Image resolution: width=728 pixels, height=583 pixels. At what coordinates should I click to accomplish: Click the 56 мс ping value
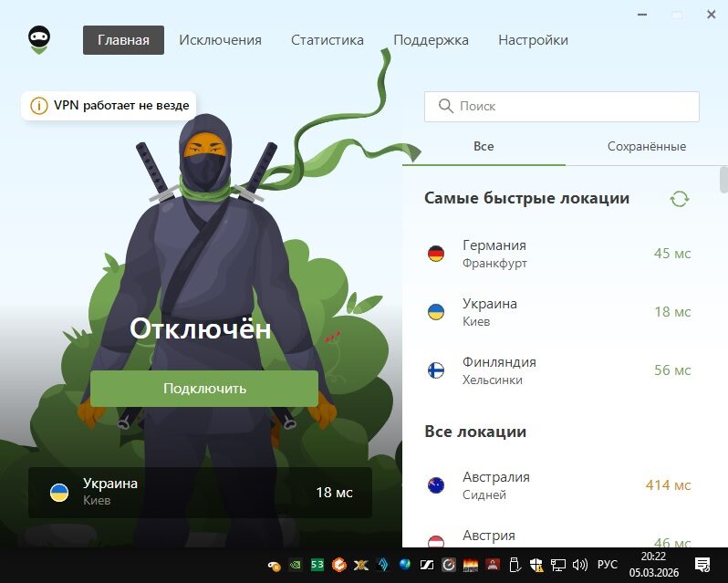[672, 370]
